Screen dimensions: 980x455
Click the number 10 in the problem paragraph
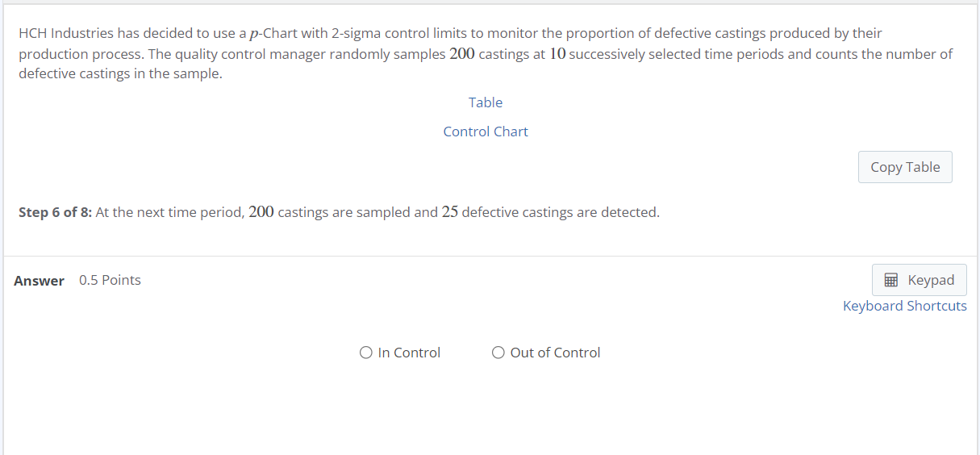[x=557, y=54]
